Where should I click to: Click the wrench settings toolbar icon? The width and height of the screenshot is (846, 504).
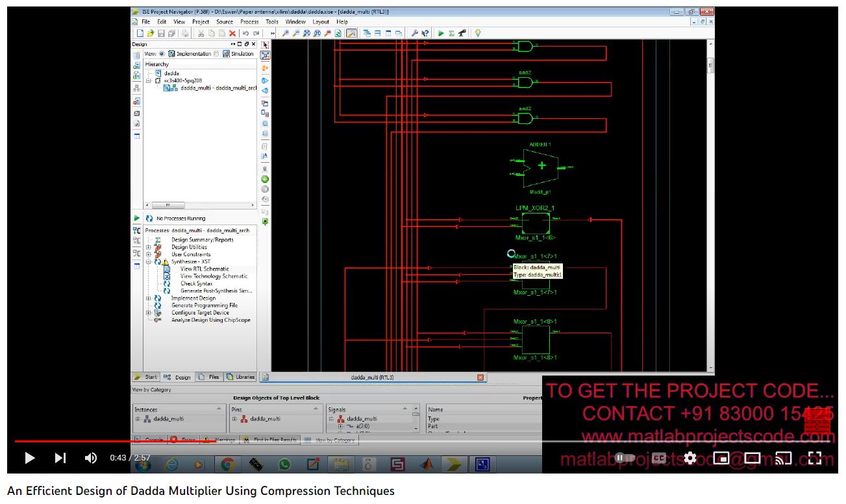415,33
